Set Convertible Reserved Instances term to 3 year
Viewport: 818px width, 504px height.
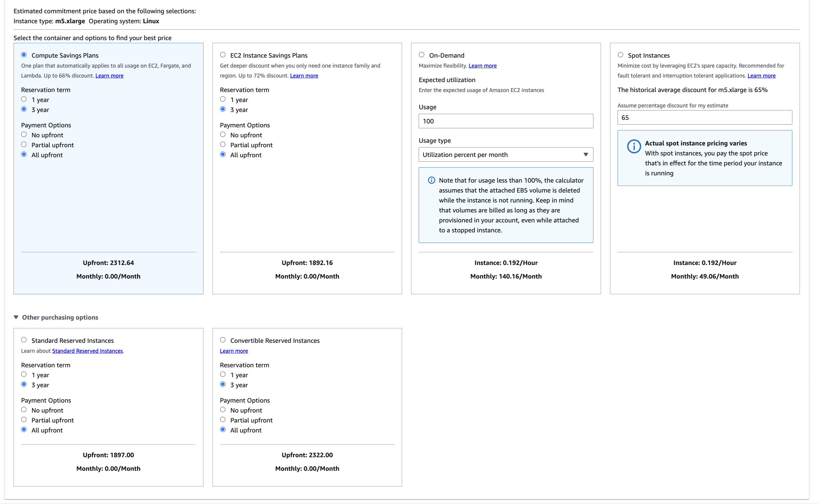pos(223,384)
